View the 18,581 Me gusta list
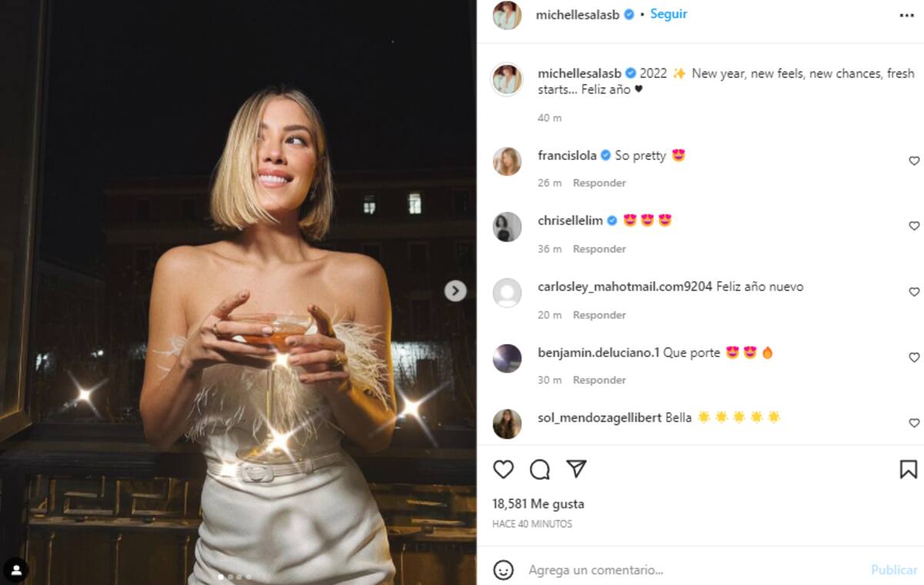924x585 pixels. [x=538, y=504]
